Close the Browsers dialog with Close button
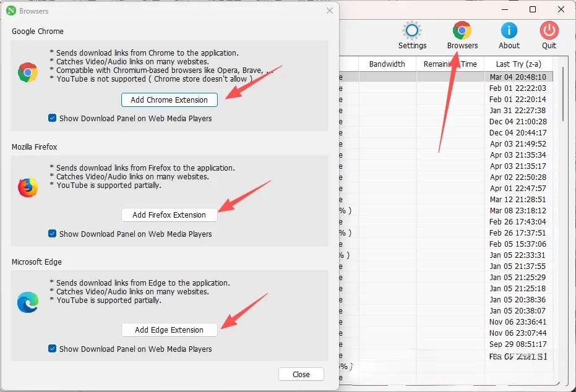Viewport: 576px width, 392px height. (301, 375)
